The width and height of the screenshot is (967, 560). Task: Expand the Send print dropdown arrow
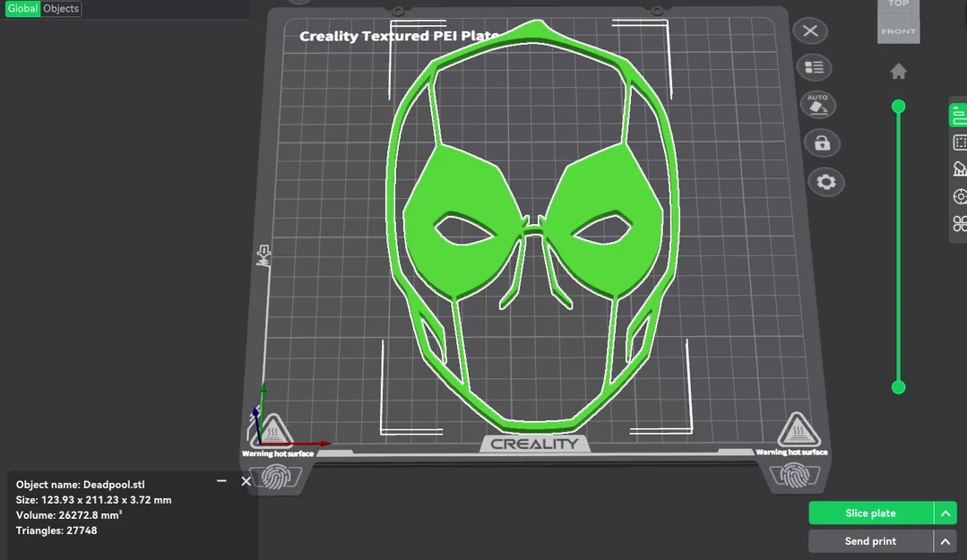click(x=945, y=541)
